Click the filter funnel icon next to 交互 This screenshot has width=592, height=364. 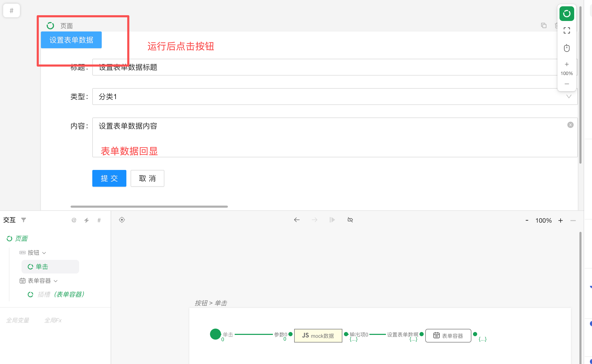pyautogui.click(x=24, y=220)
